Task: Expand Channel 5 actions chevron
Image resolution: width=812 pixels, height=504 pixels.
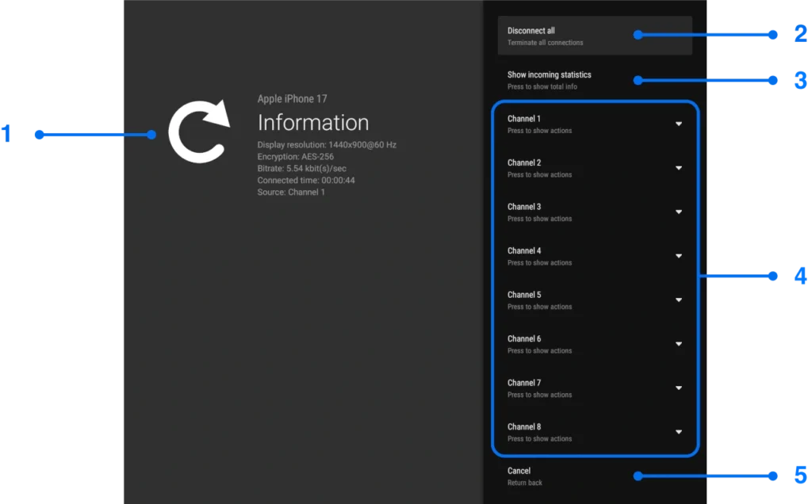Action: tap(679, 300)
